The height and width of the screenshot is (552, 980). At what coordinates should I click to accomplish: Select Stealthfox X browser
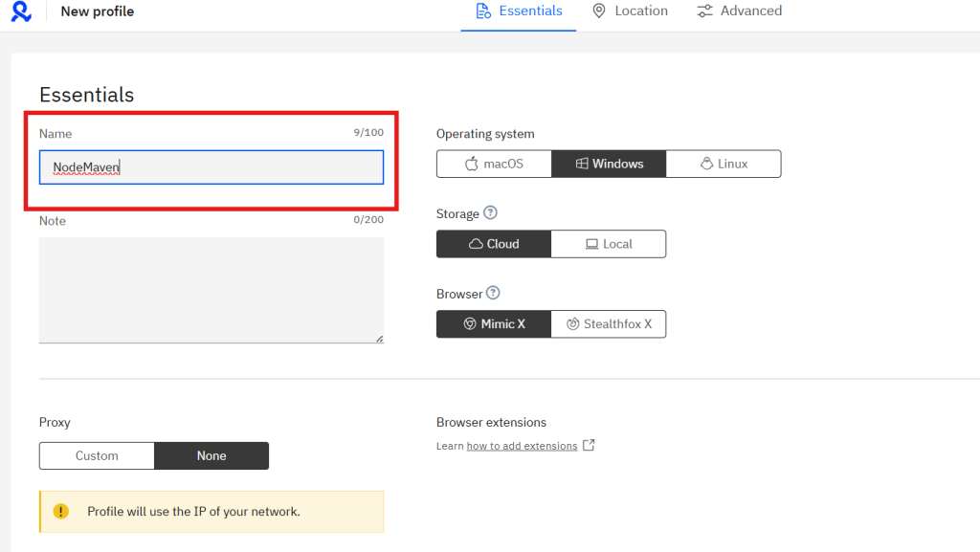[x=609, y=324]
